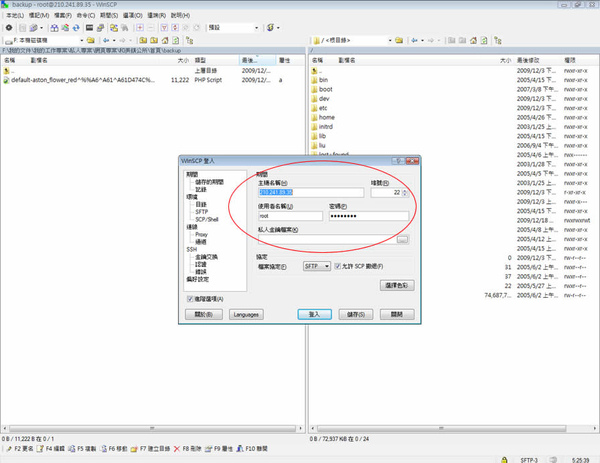The height and width of the screenshot is (463, 600).
Task: Click the Unselect Files minus icon
Action: click(x=151, y=28)
